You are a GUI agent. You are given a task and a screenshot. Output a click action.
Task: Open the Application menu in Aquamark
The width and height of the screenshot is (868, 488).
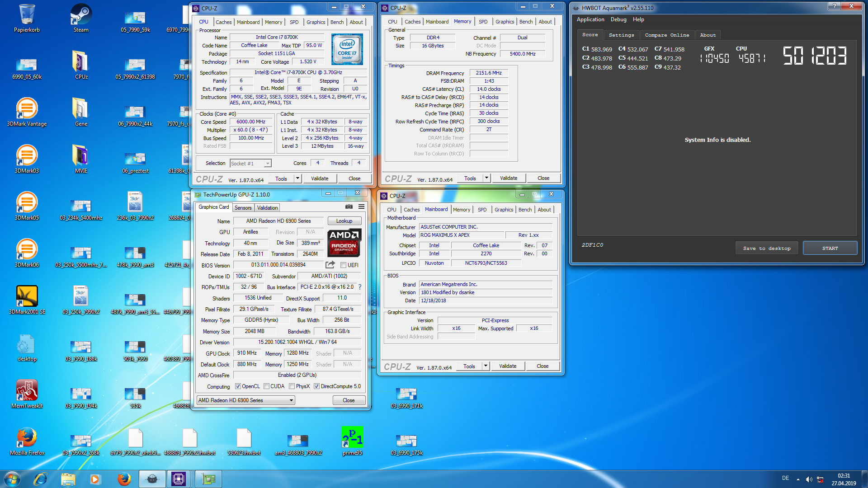coord(590,19)
